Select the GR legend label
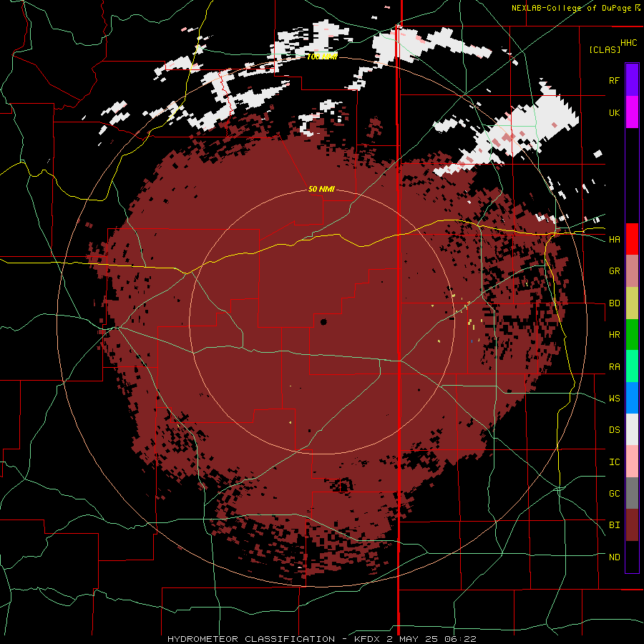The width and height of the screenshot is (644, 644). coord(614,271)
